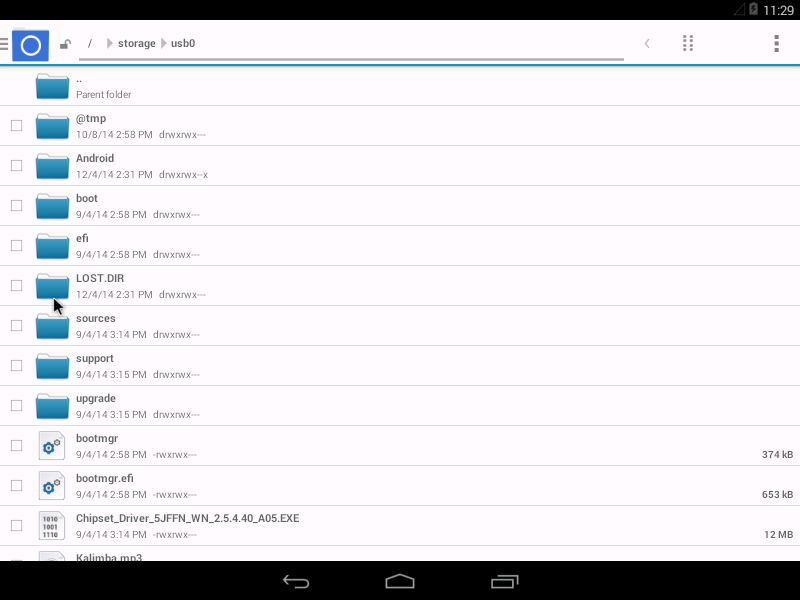Tick the checkbox for bootmgr file
Viewport: 800px width, 600px height.
click(16, 445)
